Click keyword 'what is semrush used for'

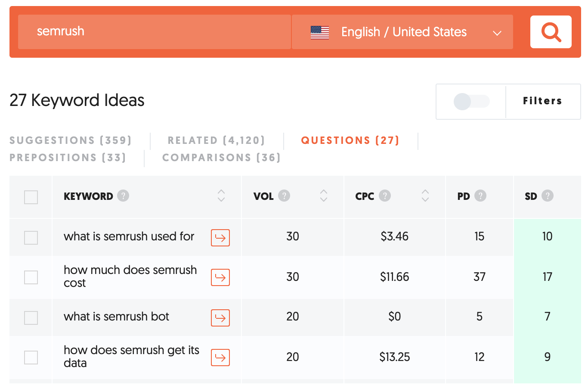click(x=129, y=236)
